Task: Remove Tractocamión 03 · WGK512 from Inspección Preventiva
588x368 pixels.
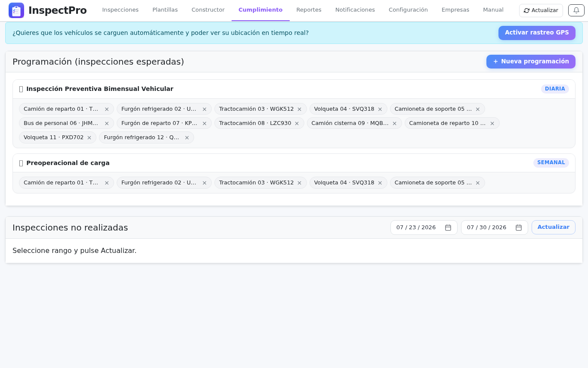Action: pyautogui.click(x=300, y=109)
